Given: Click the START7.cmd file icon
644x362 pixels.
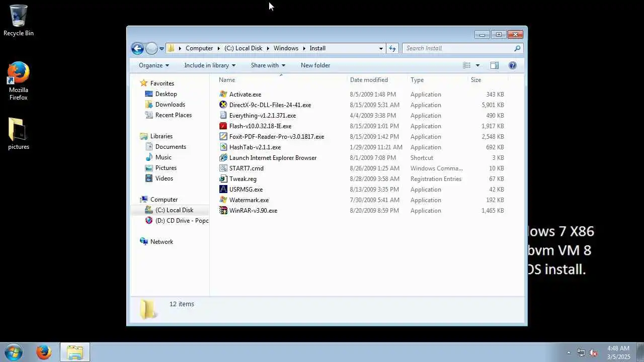Looking at the screenshot, I should [223, 168].
